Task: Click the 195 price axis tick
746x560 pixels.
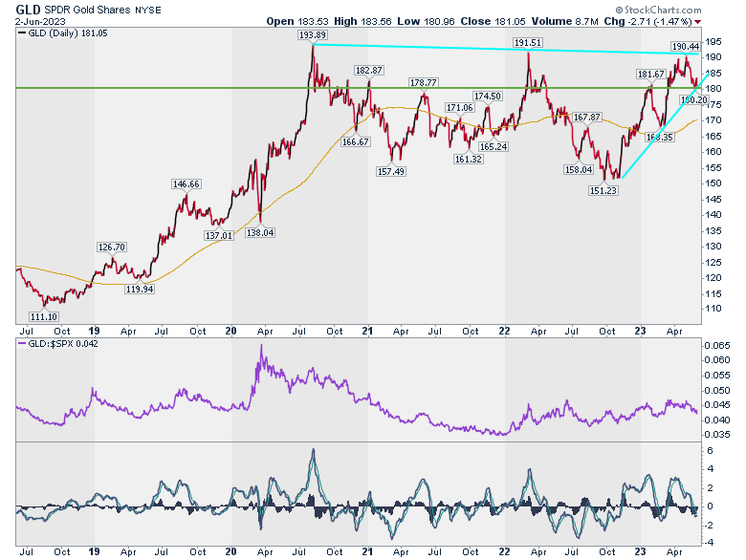Action: tap(713, 42)
